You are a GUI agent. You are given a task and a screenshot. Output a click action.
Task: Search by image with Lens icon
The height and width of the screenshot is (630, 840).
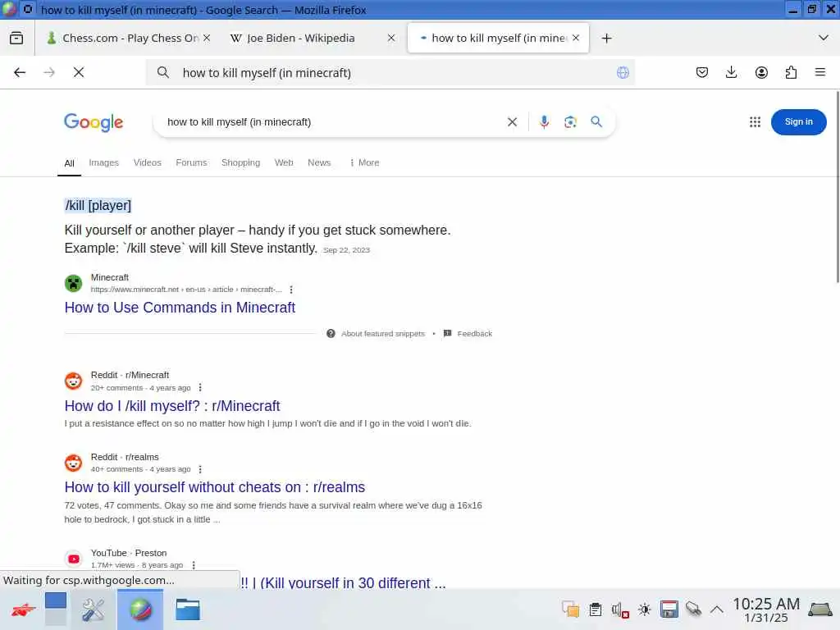click(571, 122)
